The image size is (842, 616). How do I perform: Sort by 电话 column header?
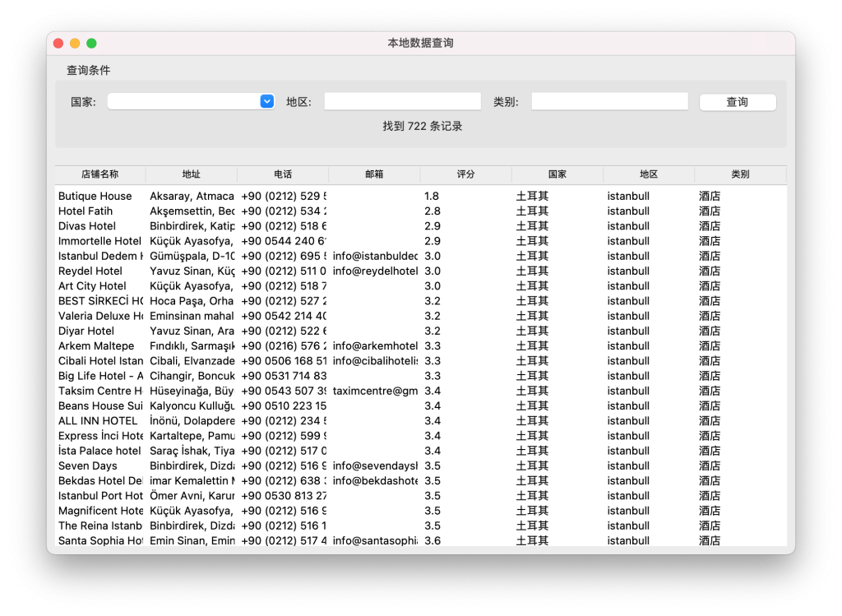[283, 174]
